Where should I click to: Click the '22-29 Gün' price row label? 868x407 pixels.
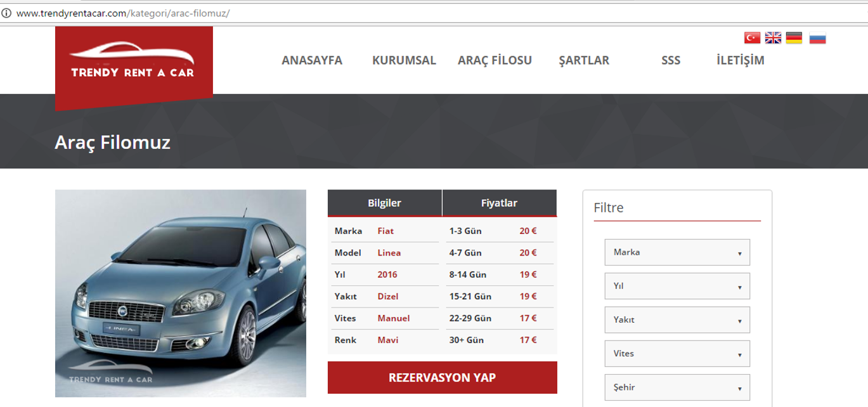470,318
